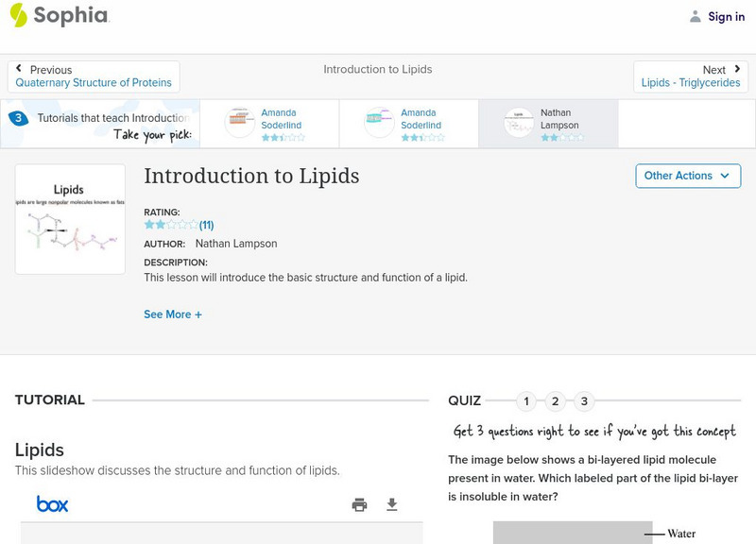Click the Box service logo
756x544 pixels.
point(52,504)
